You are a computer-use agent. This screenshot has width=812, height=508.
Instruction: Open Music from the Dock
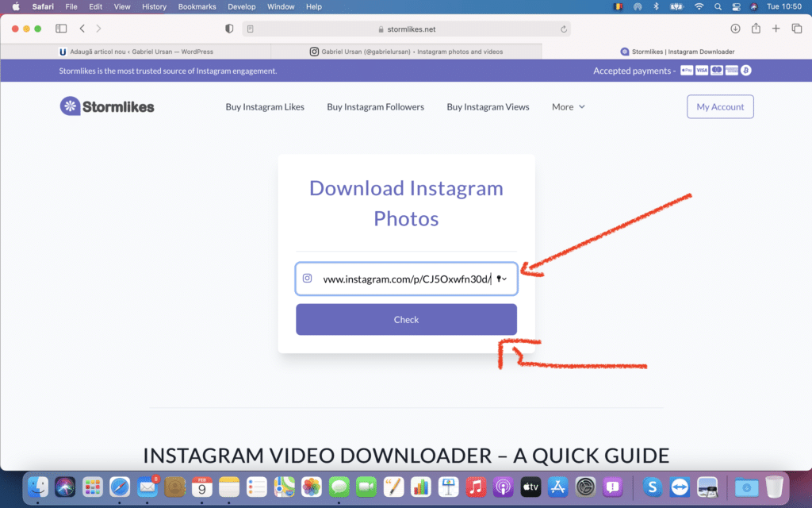coord(476,487)
